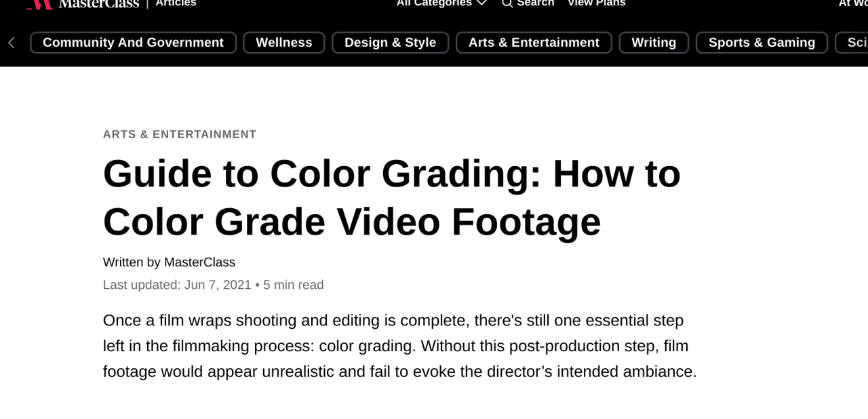Select the Community And Government category
868x419 pixels.
pyautogui.click(x=133, y=43)
